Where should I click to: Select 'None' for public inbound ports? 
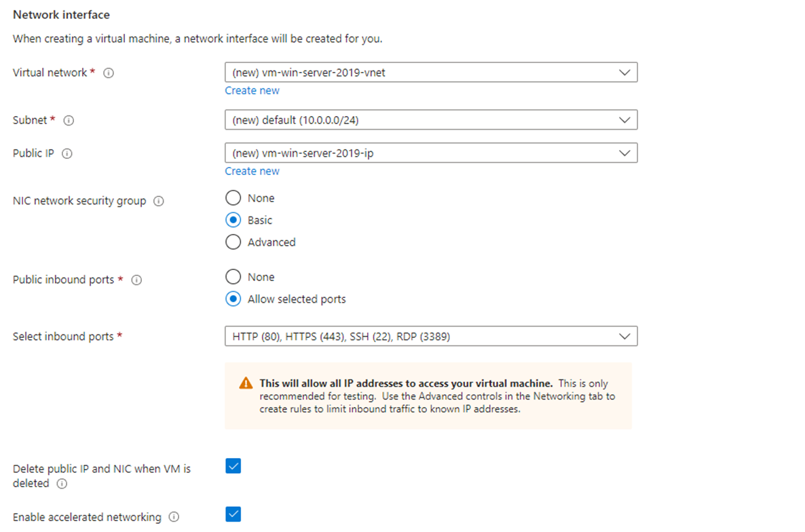click(x=233, y=276)
